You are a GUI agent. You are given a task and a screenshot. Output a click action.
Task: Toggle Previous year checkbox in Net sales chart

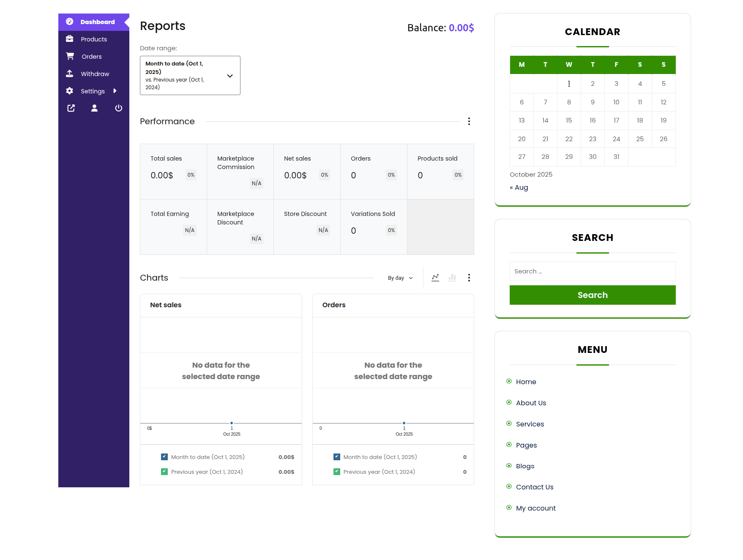tap(164, 472)
